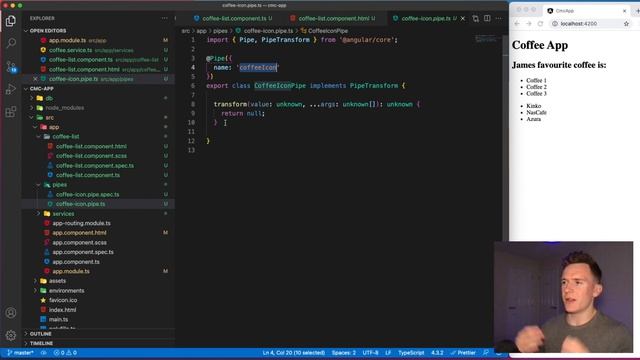
Task: Bookmark the page with star icon
Action: click(x=626, y=24)
